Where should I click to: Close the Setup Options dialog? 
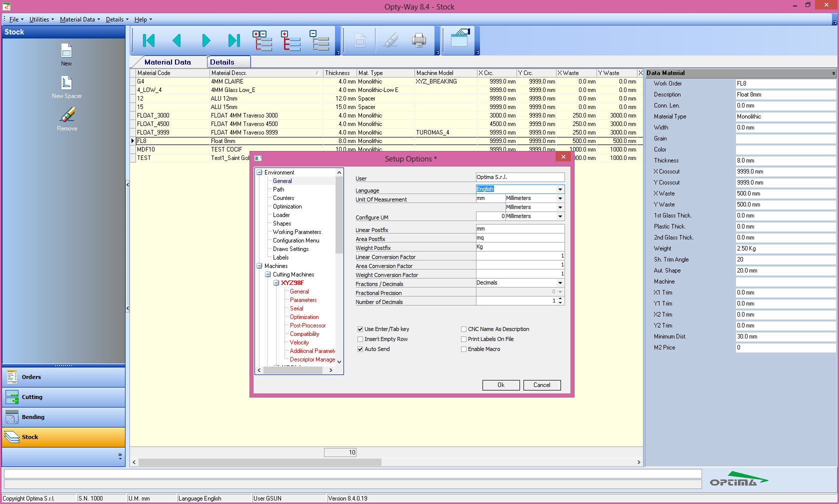(x=563, y=157)
